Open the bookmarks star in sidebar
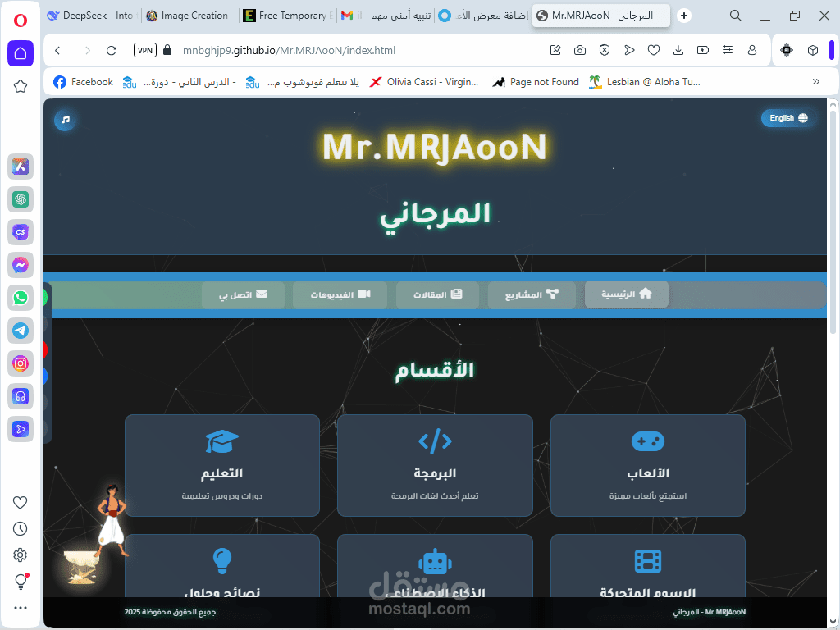The height and width of the screenshot is (630, 840). point(21,86)
